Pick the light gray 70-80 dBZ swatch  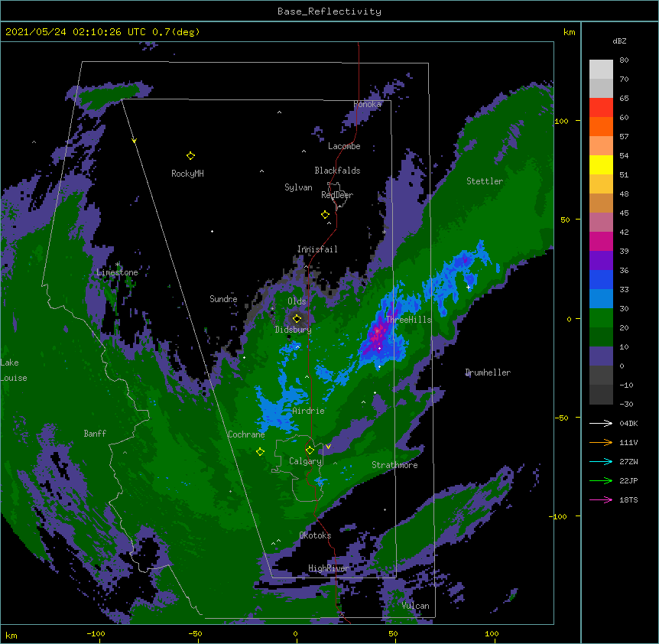601,70
